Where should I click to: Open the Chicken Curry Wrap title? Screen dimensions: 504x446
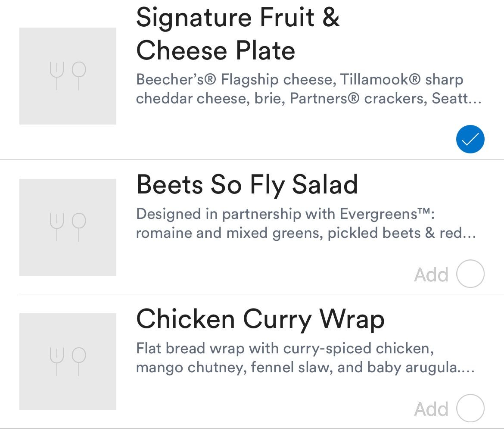point(260,319)
